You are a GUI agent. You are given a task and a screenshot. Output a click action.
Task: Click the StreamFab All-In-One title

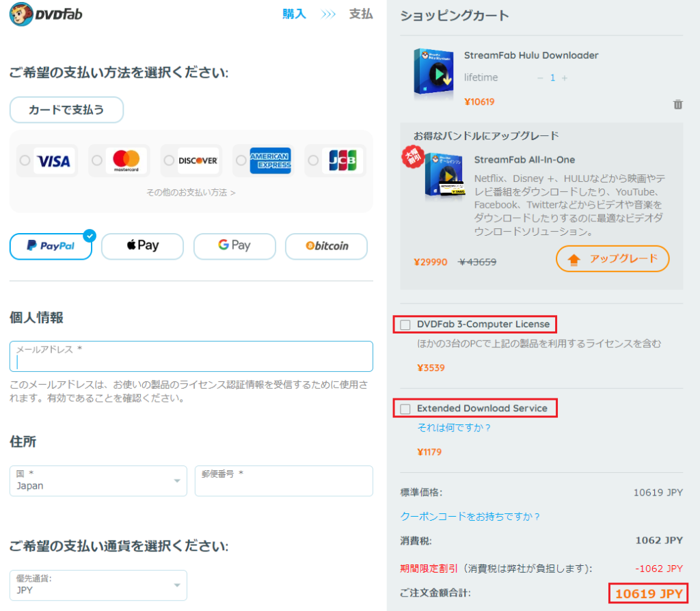524,160
